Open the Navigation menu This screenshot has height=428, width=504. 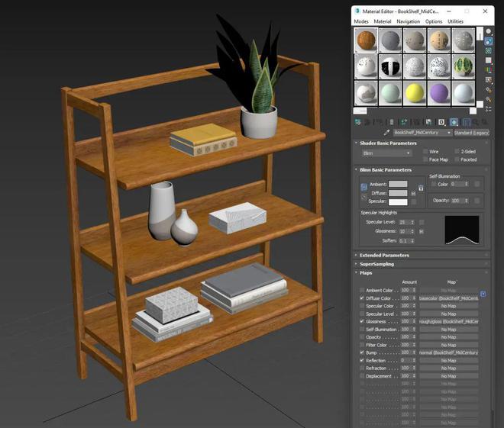tap(408, 21)
